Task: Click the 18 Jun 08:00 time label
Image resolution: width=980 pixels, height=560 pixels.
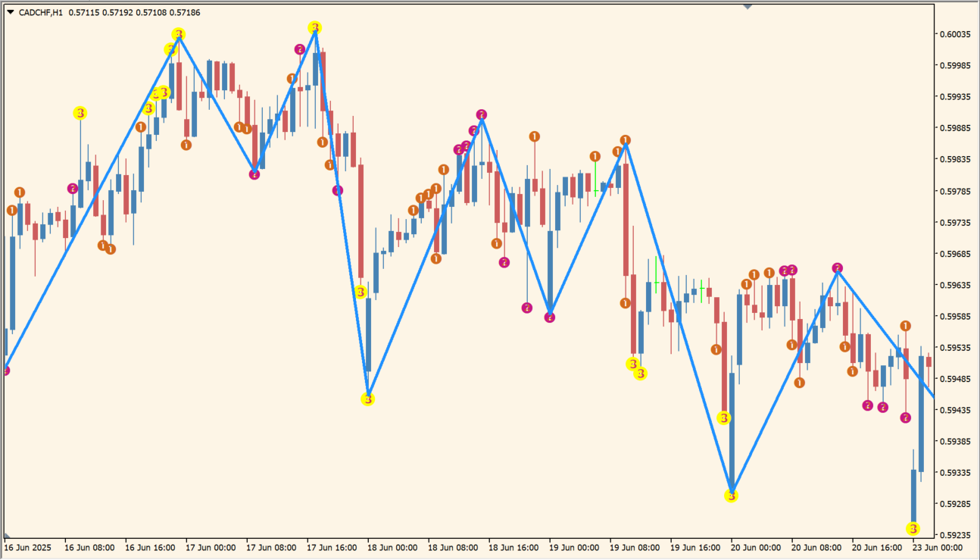Action: (x=453, y=547)
